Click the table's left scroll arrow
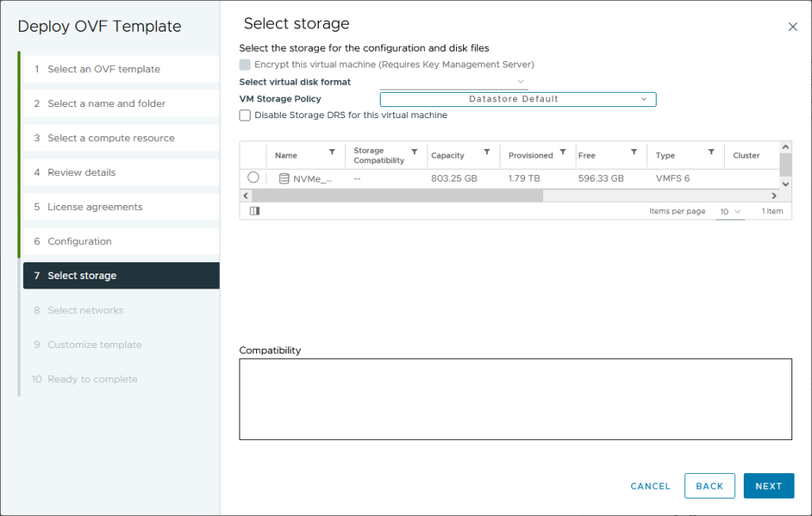Image resolution: width=812 pixels, height=516 pixels. (246, 196)
